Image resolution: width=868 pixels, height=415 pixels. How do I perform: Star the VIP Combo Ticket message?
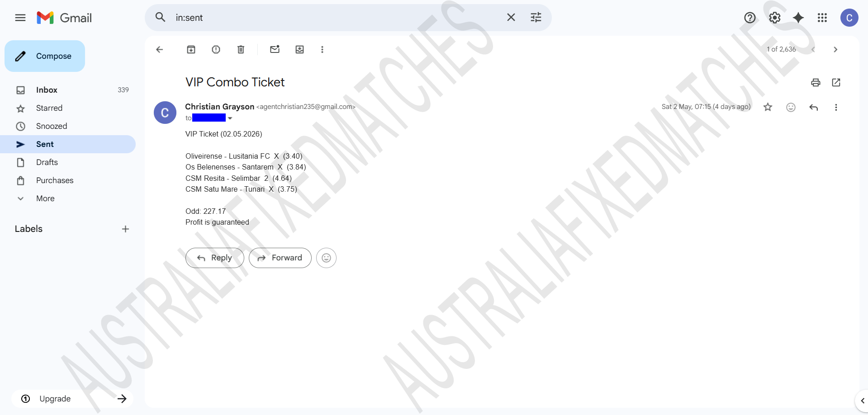768,107
